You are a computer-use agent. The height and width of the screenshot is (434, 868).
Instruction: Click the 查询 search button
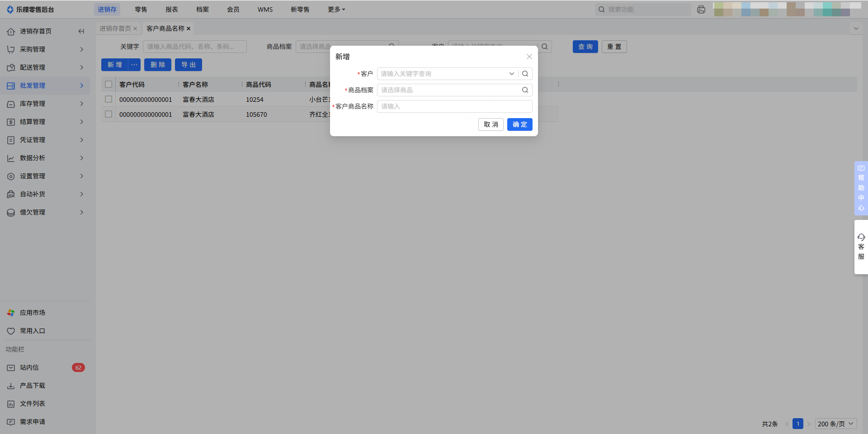tap(585, 47)
